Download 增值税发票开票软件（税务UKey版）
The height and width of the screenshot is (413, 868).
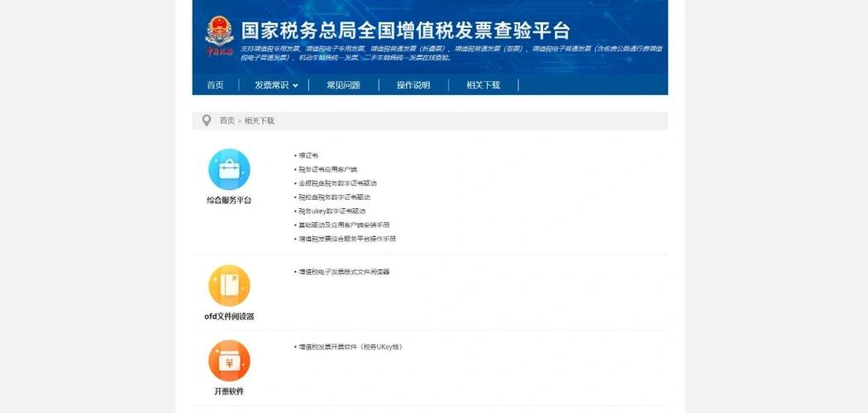pyautogui.click(x=351, y=347)
